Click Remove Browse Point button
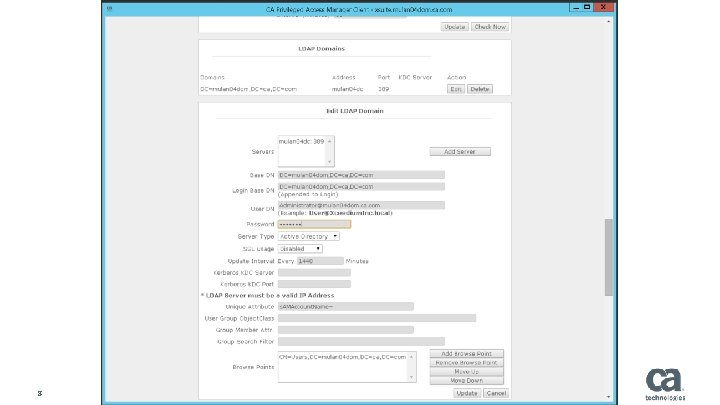 (467, 363)
